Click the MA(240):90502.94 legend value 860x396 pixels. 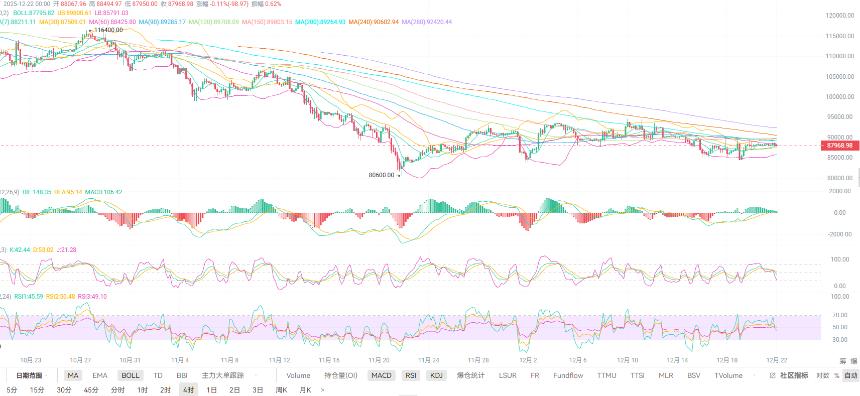(x=373, y=22)
